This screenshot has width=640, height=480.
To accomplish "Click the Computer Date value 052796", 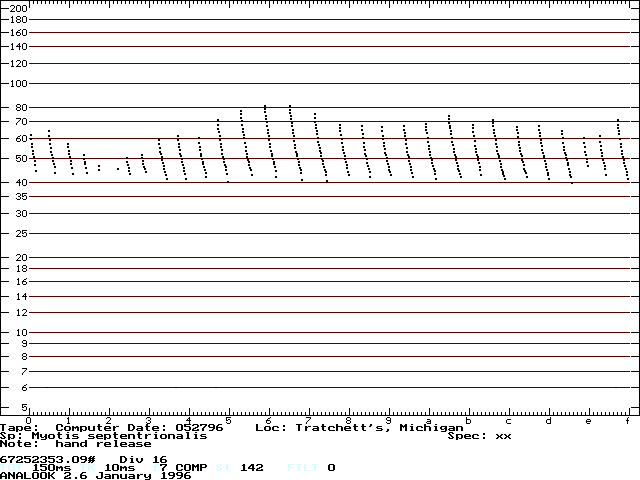I will tap(204, 427).
